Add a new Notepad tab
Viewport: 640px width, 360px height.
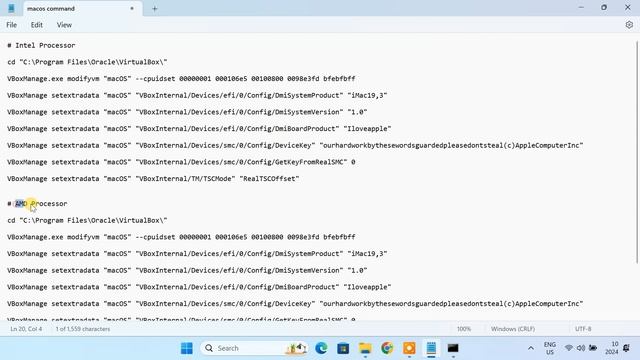154,9
